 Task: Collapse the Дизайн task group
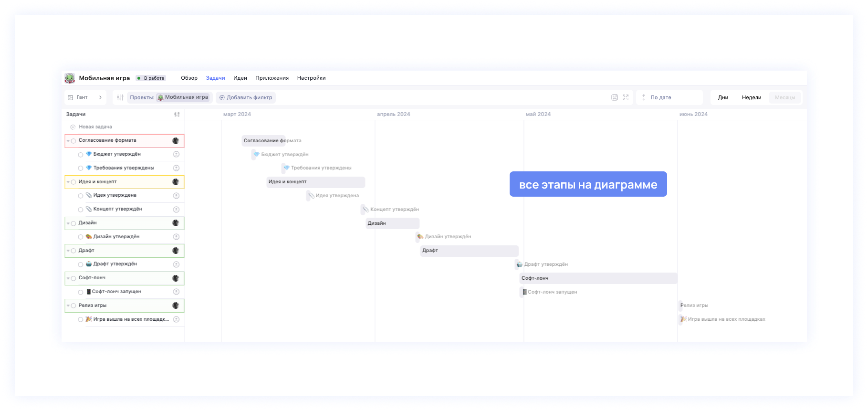pyautogui.click(x=68, y=223)
